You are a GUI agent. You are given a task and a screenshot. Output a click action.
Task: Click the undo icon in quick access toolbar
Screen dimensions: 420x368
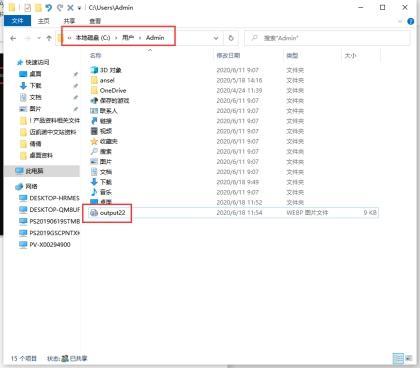tap(48, 7)
